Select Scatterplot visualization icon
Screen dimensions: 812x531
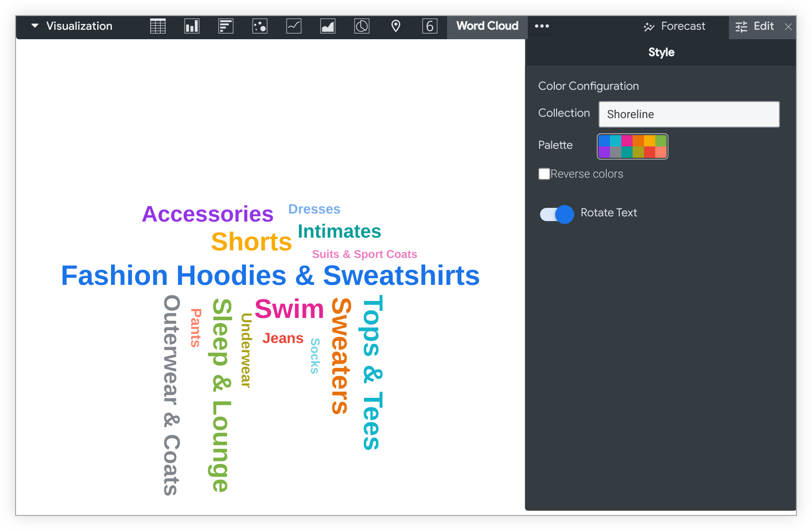(x=260, y=26)
